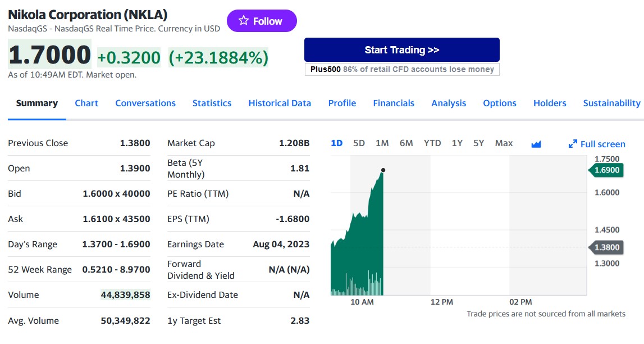Click the current price dot on chart
644x344 pixels.
(x=383, y=170)
